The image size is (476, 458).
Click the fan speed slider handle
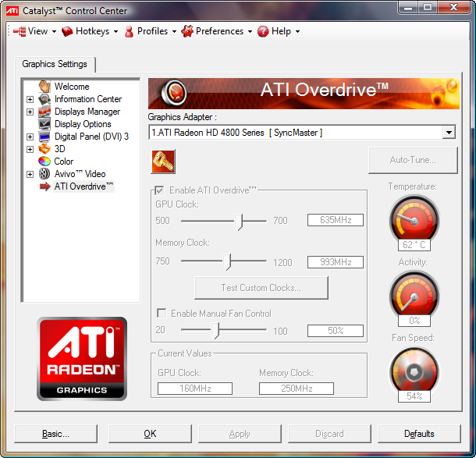coord(215,331)
